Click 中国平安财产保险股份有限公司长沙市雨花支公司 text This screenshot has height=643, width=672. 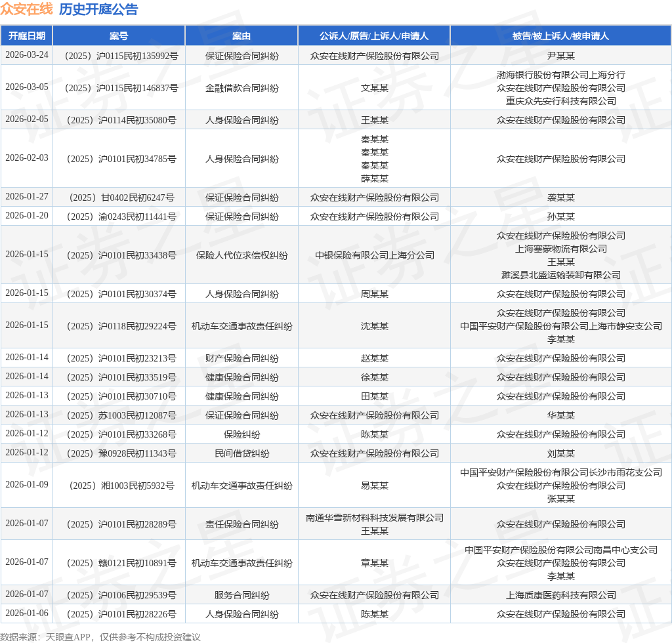(560, 472)
